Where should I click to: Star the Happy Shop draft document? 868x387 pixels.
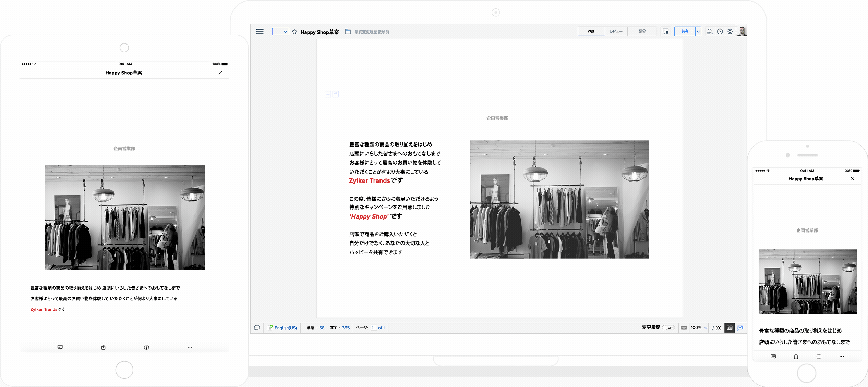coord(294,32)
